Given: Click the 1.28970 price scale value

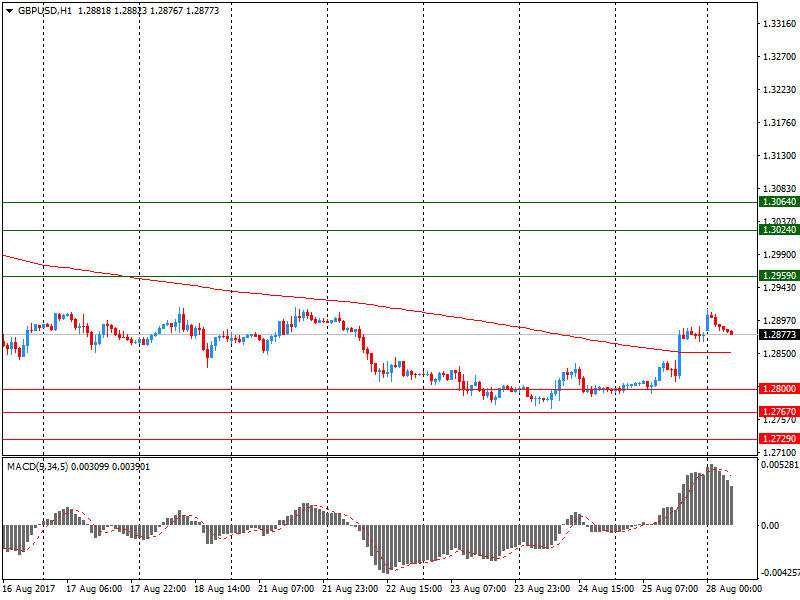Looking at the screenshot, I should click(x=779, y=320).
